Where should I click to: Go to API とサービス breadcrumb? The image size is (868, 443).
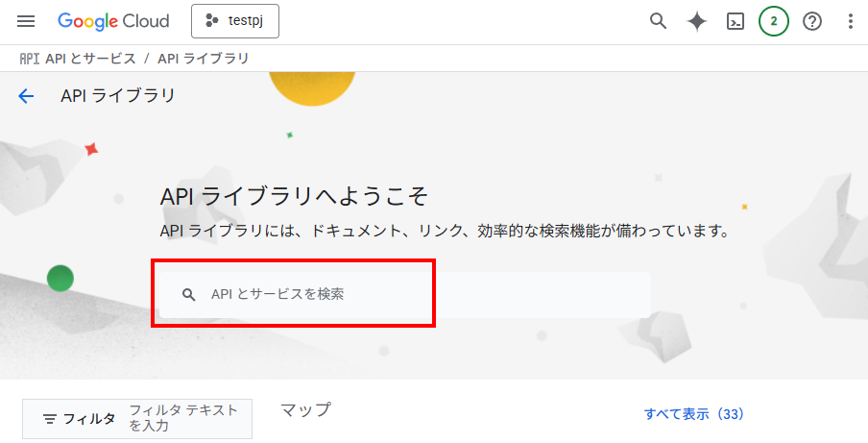pyautogui.click(x=90, y=59)
